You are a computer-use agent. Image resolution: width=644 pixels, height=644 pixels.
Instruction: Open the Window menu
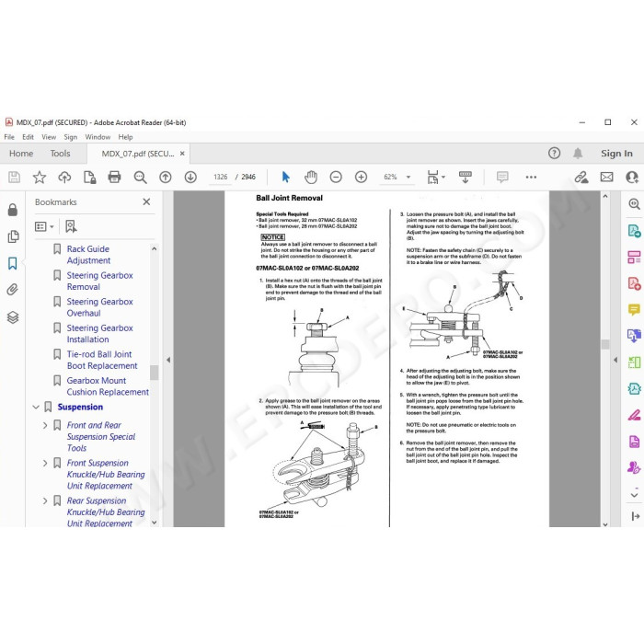[x=98, y=137]
